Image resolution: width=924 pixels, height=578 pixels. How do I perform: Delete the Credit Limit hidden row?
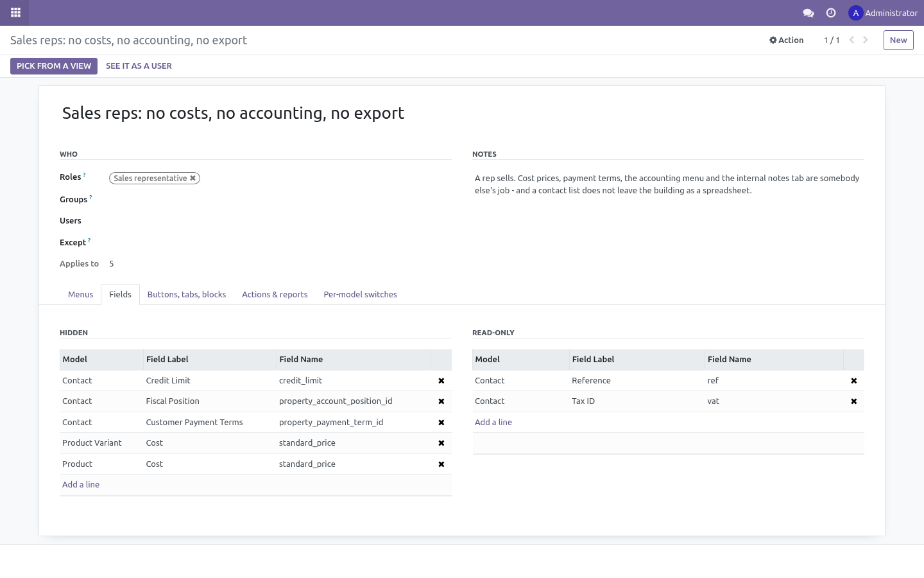pos(441,381)
